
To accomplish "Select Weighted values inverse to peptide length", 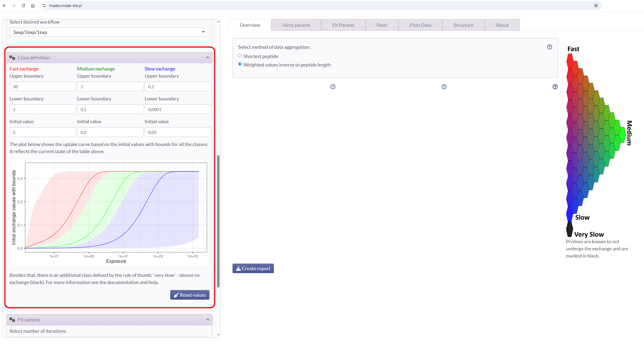I will click(240, 64).
